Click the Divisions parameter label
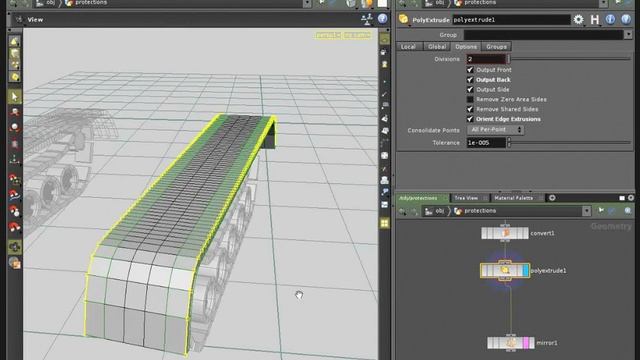Screen dimensions: 640x360 pos(447,59)
